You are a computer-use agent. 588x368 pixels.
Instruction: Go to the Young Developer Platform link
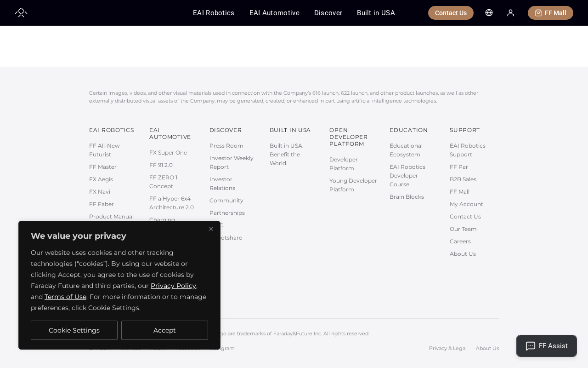point(353,185)
